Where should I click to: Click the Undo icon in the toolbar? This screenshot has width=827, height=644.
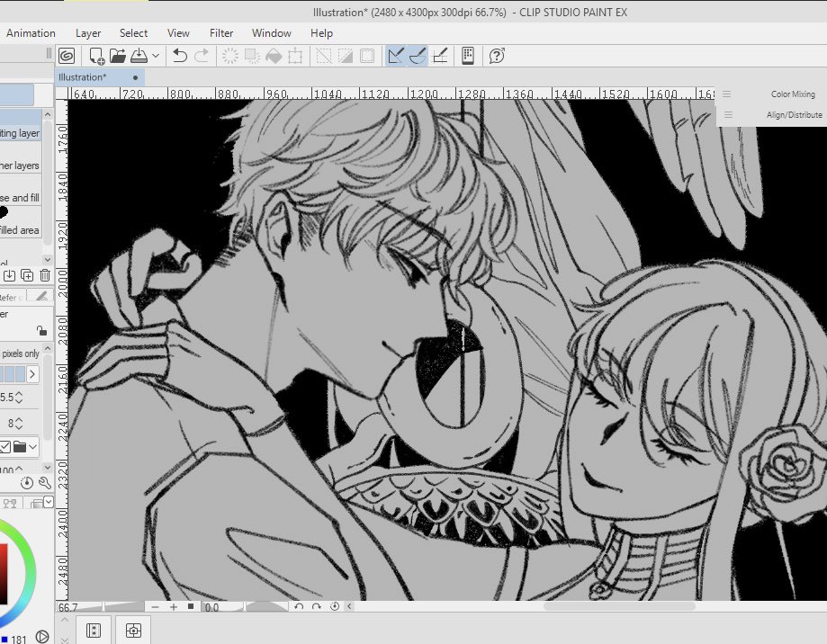point(179,56)
